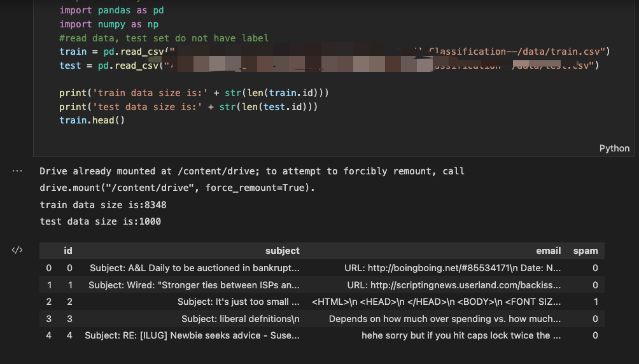Click the Drive already mounted output message

(252, 179)
